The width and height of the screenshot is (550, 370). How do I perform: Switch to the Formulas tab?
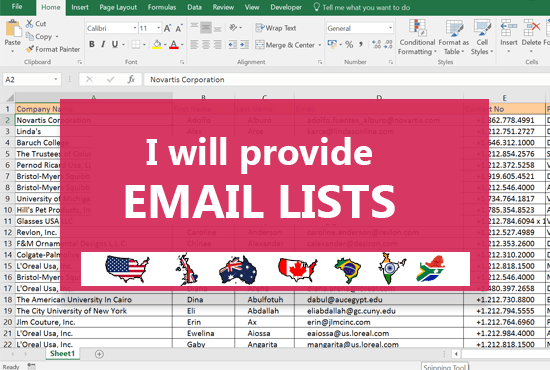click(x=162, y=7)
